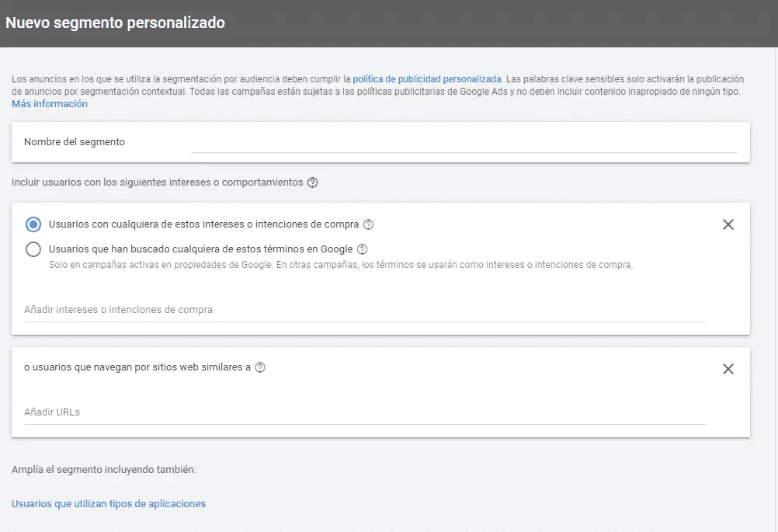Viewport: 778px width, 532px height.
Task: Select radio "Usuarios con cualquiera de estos intereses"
Action: click(x=33, y=224)
